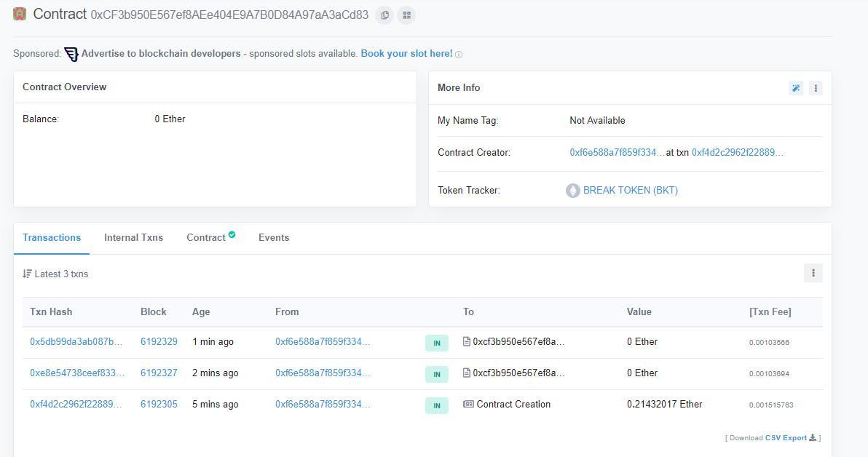
Task: Click the 'Not Available' name tag value
Action: pos(597,121)
